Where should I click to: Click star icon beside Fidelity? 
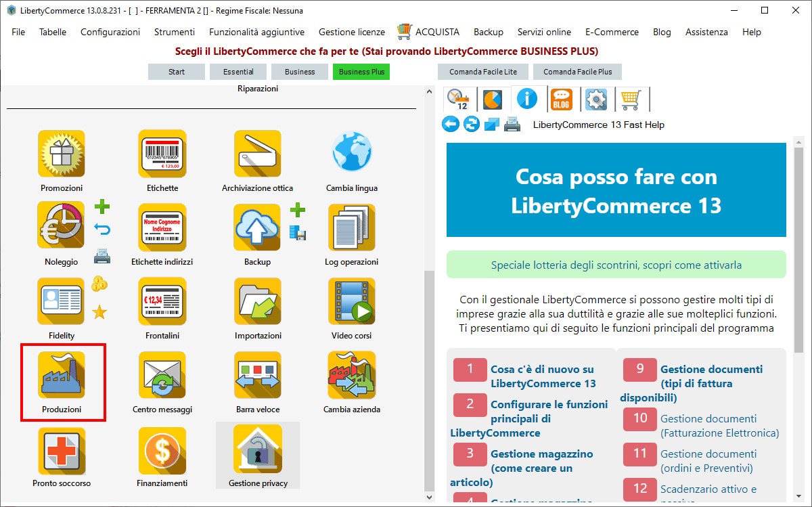[99, 312]
